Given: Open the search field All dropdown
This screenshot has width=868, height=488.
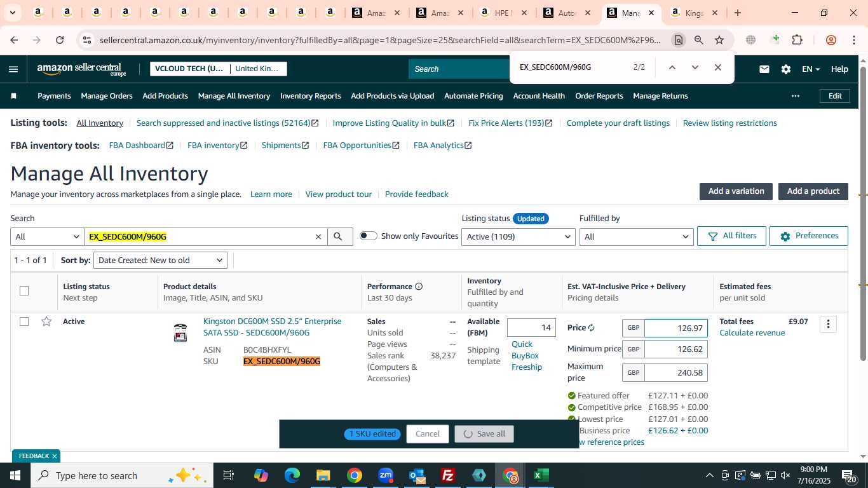Looking at the screenshot, I should (48, 237).
